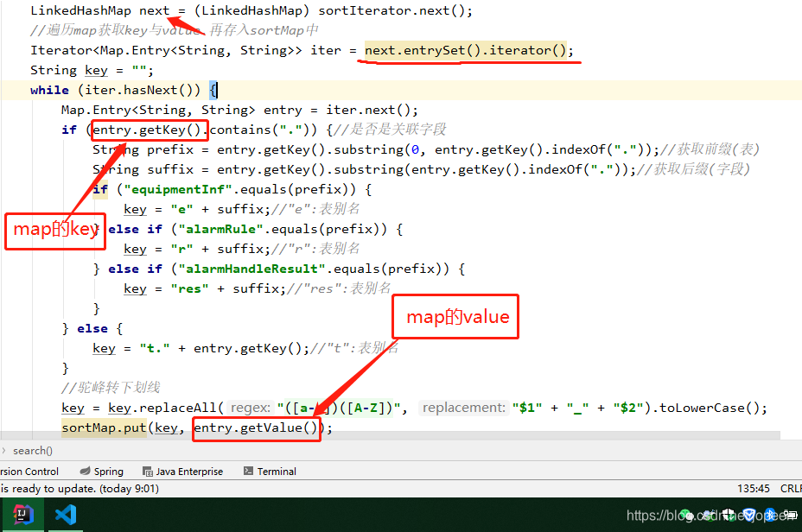Click sortIterator.next() in first line
Screen dimensions: 802x532
coord(391,10)
